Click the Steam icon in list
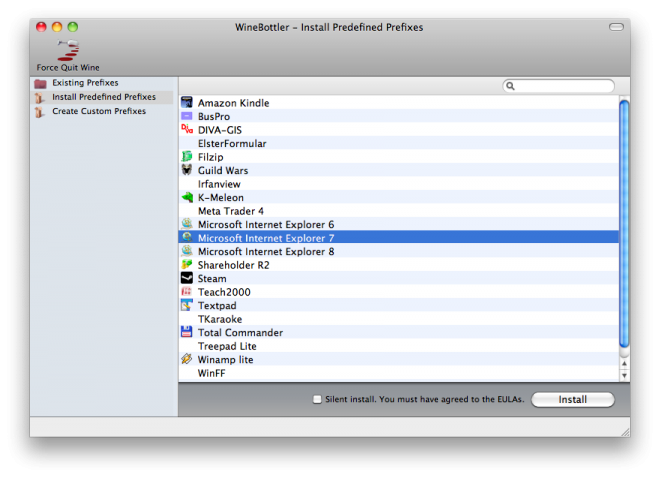Image resolution: width=660 pixels, height=478 pixels. [187, 279]
